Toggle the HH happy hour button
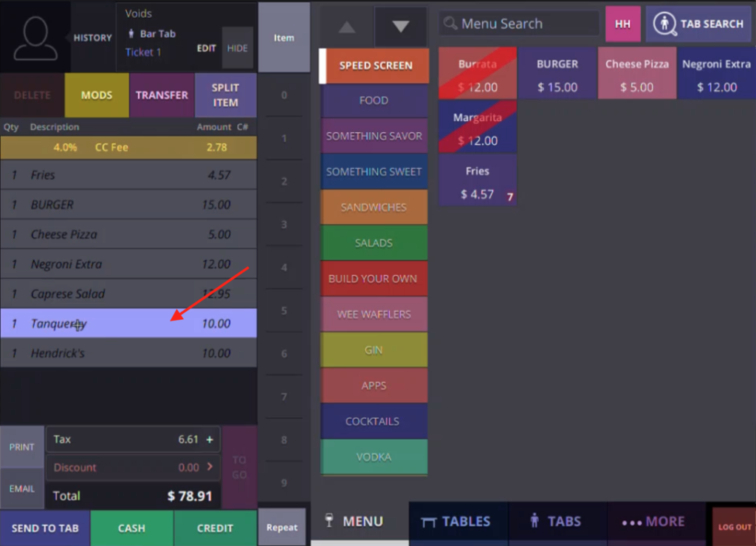 point(622,24)
